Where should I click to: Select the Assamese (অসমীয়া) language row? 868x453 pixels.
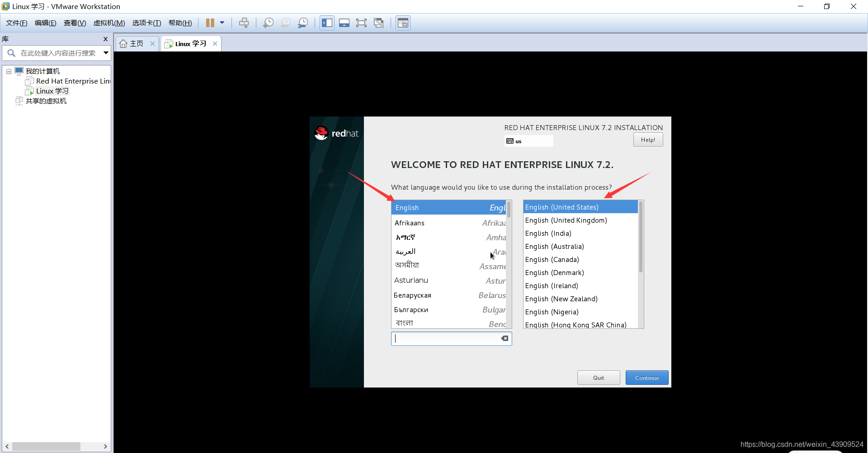pos(448,266)
